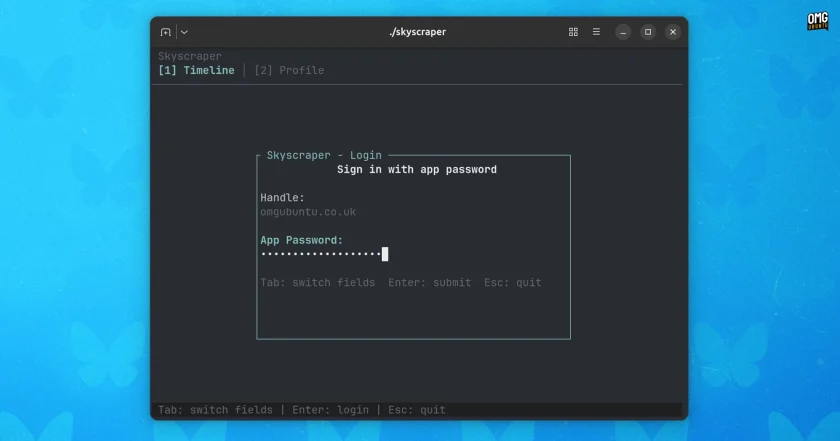Image resolution: width=840 pixels, height=441 pixels.
Task: Click the ./skyscraper window title
Action: point(417,32)
